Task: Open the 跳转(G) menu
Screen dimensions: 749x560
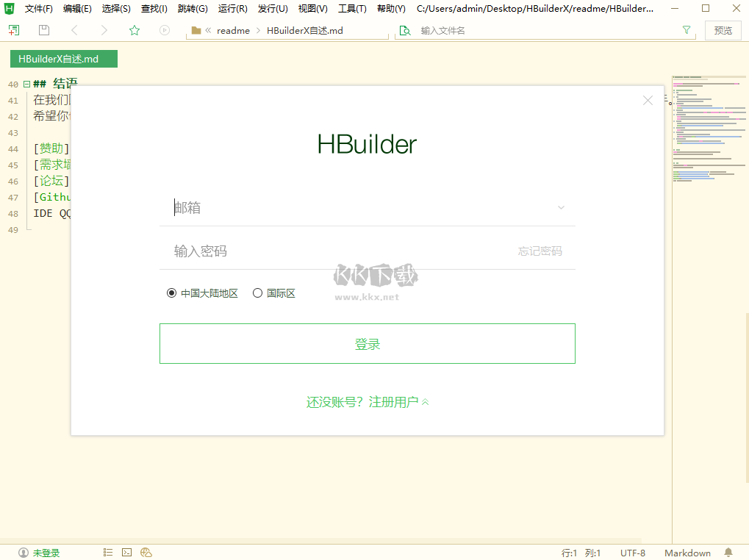Action: click(193, 9)
